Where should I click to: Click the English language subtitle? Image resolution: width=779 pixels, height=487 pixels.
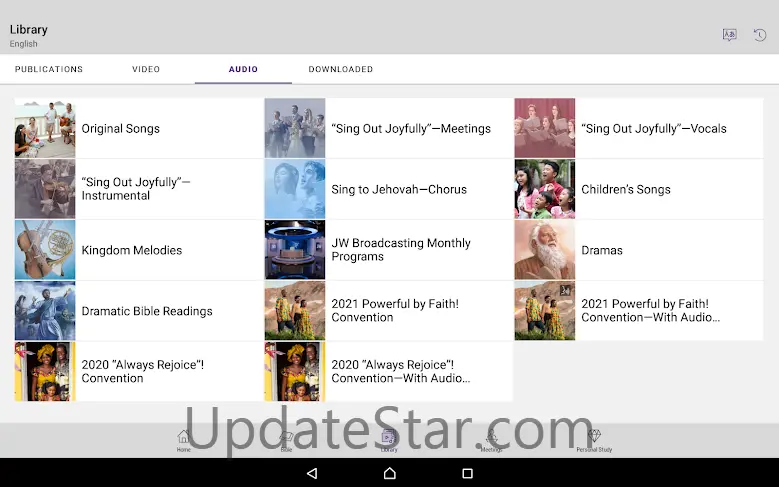(x=23, y=44)
